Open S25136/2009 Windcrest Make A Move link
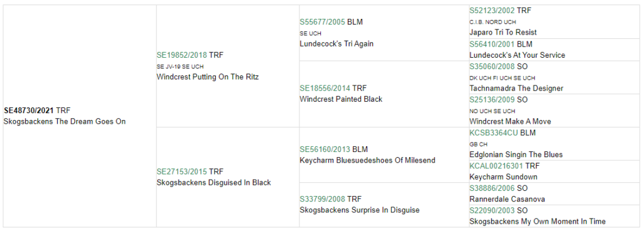This screenshot has height=228, width=644. [492, 100]
